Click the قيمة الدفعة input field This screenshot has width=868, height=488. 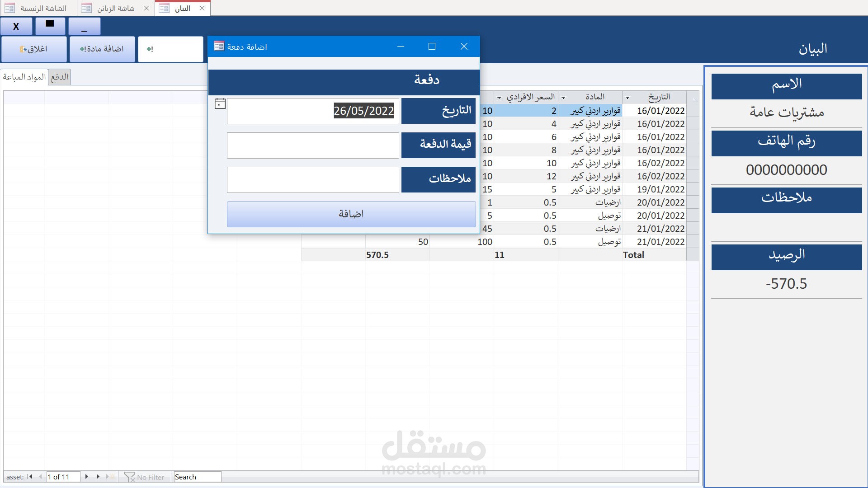click(313, 145)
